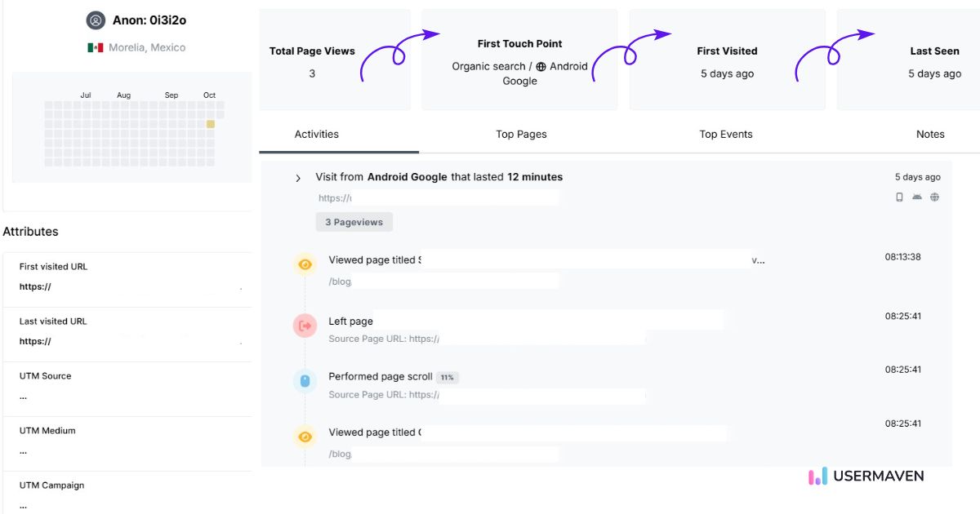
Task: Click the mobile device icon in the visit row
Action: [899, 197]
